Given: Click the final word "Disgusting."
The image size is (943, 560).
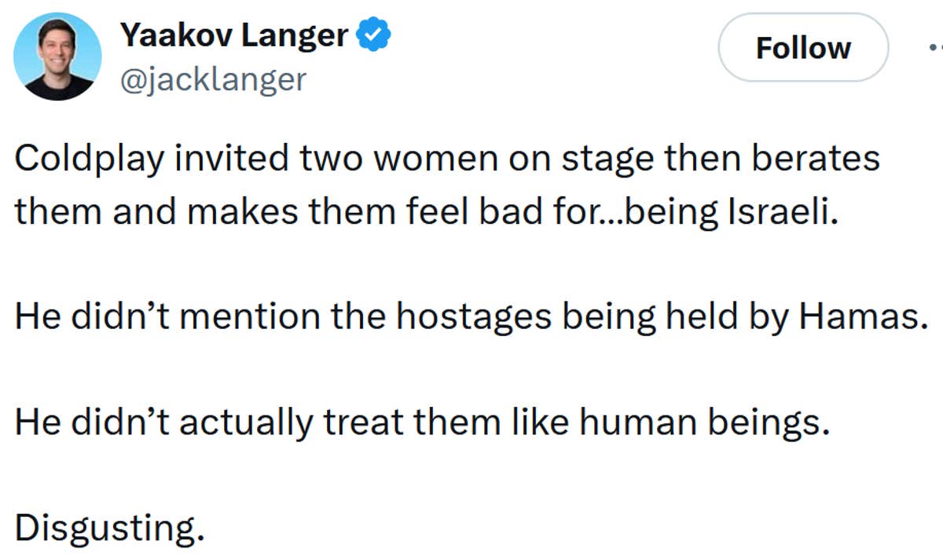Looking at the screenshot, I should click(x=109, y=529).
